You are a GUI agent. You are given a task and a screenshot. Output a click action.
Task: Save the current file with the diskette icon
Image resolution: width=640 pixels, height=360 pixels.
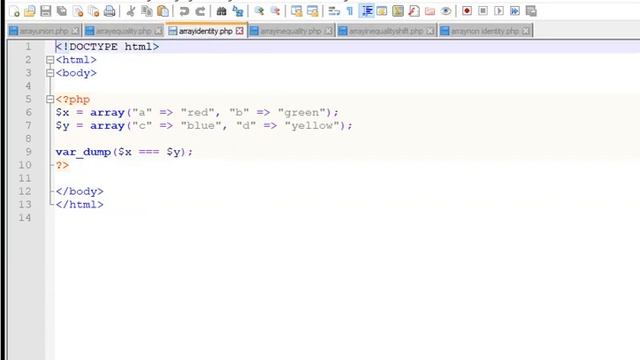46,11
